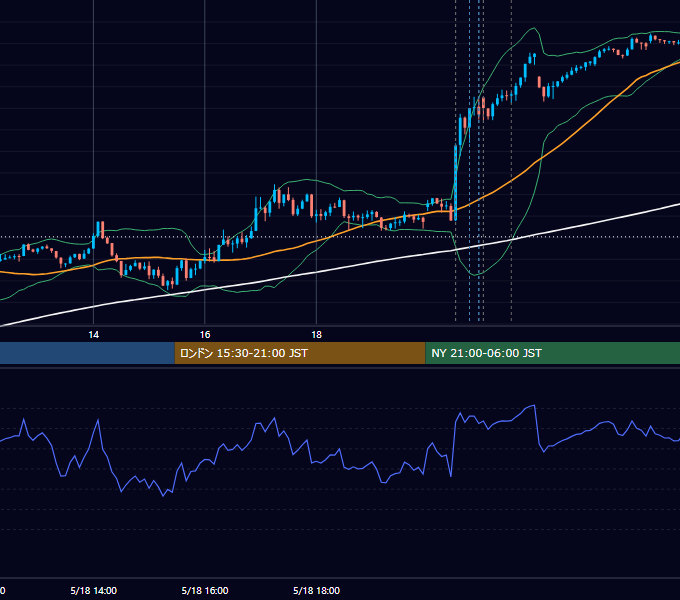Click the ロンドン 15:30-21:00 JST session bar
This screenshot has height=600, width=680.
(x=300, y=353)
